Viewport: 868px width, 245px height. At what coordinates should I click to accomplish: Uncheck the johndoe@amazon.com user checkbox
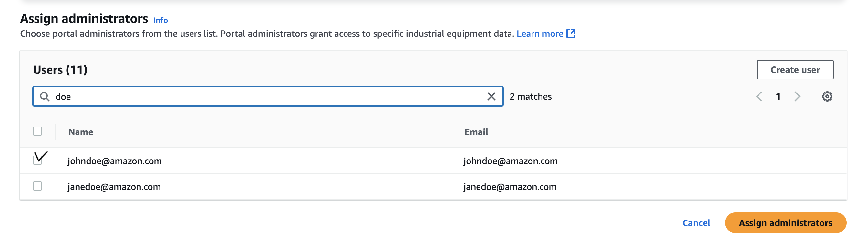coord(38,160)
